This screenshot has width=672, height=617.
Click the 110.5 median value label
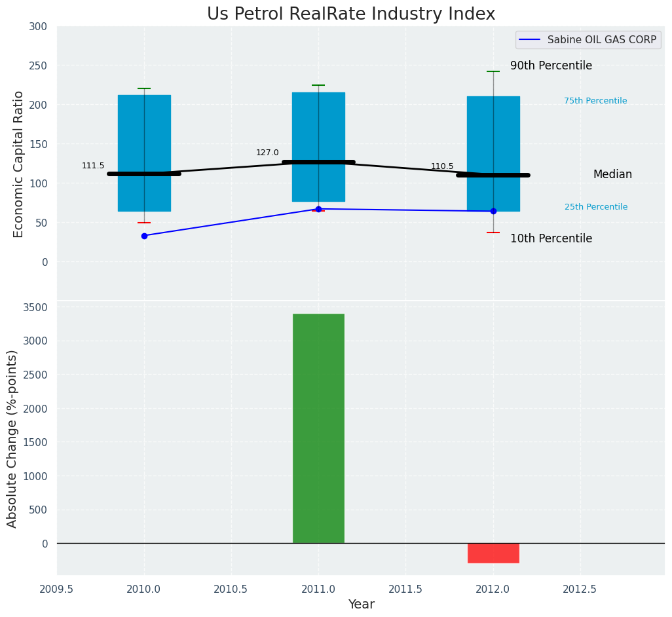[442, 166]
